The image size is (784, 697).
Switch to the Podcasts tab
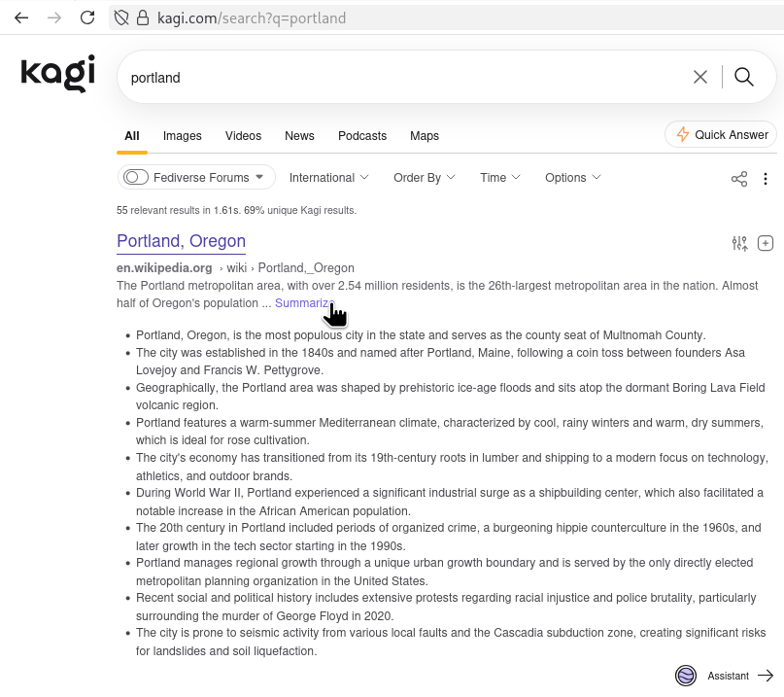point(362,136)
